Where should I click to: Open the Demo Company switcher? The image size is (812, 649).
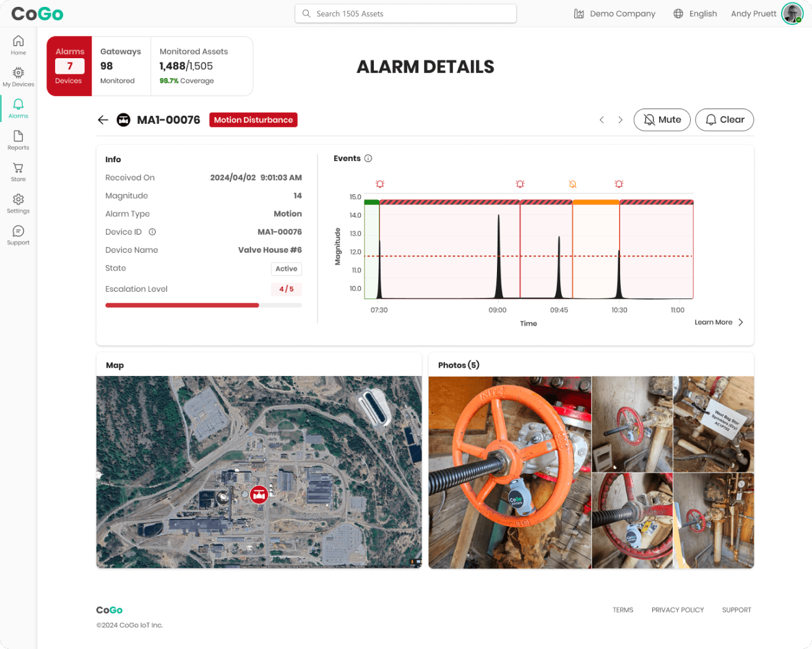click(x=615, y=14)
